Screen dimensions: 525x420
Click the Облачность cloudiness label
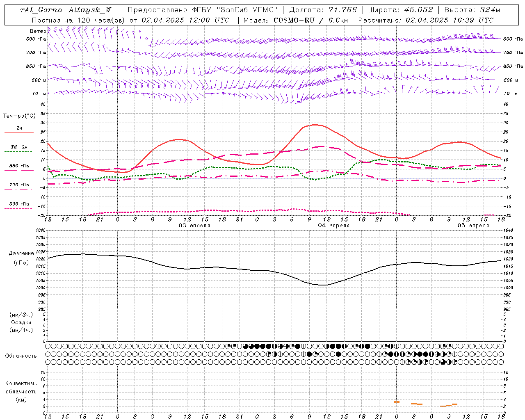click(x=21, y=356)
